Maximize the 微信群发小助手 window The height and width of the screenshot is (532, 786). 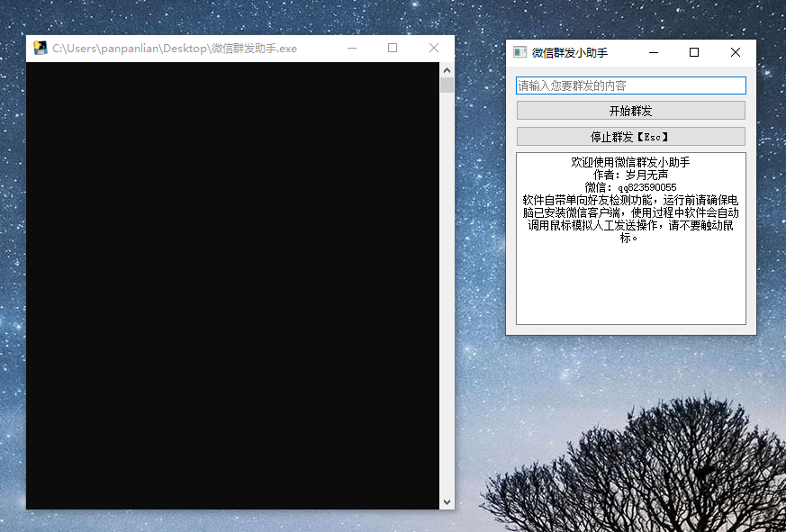click(x=694, y=52)
